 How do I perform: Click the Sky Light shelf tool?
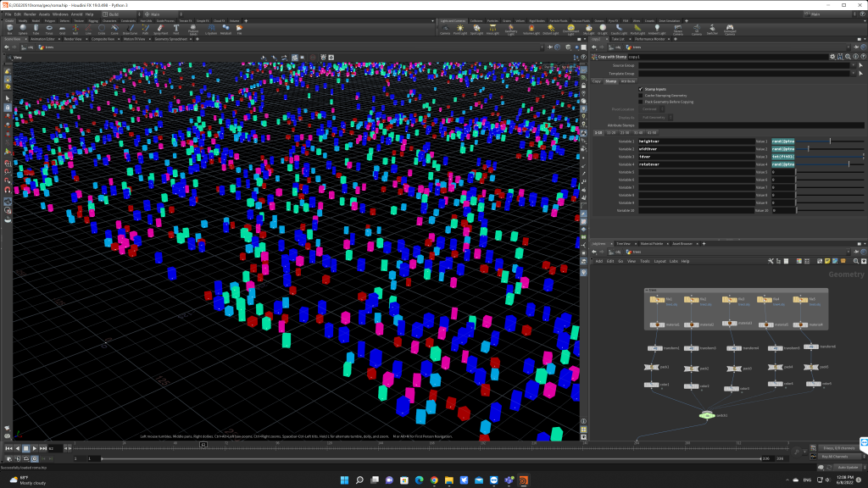click(591, 30)
